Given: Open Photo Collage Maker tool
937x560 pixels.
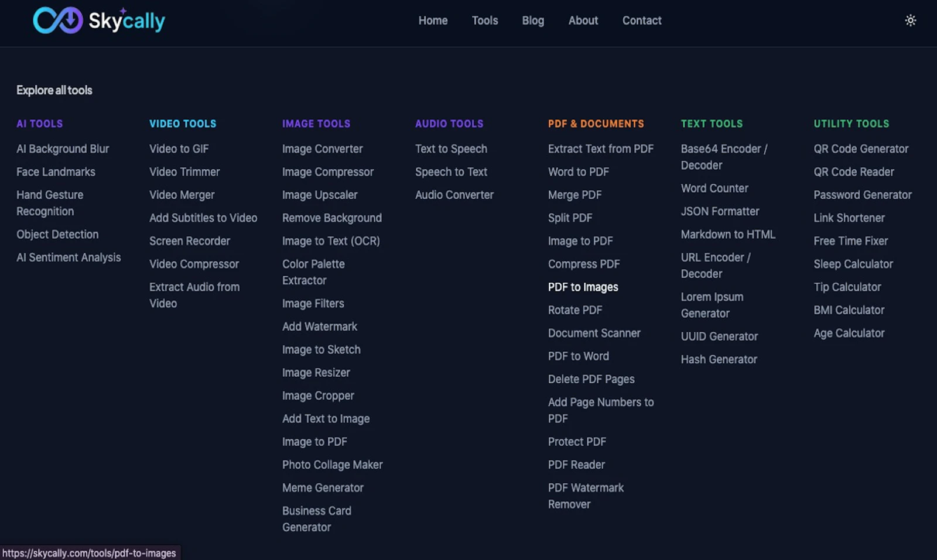Looking at the screenshot, I should [x=333, y=465].
